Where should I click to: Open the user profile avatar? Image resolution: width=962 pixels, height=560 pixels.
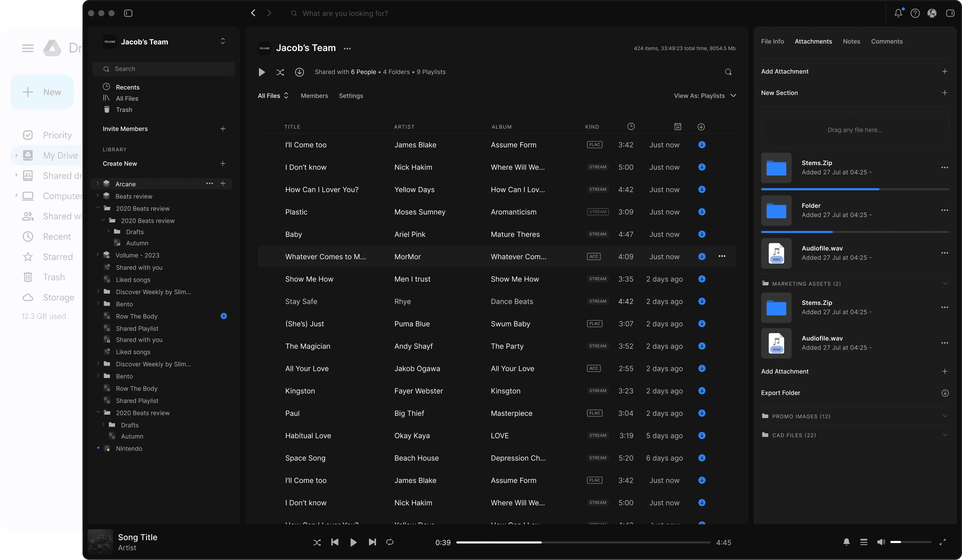pyautogui.click(x=932, y=13)
